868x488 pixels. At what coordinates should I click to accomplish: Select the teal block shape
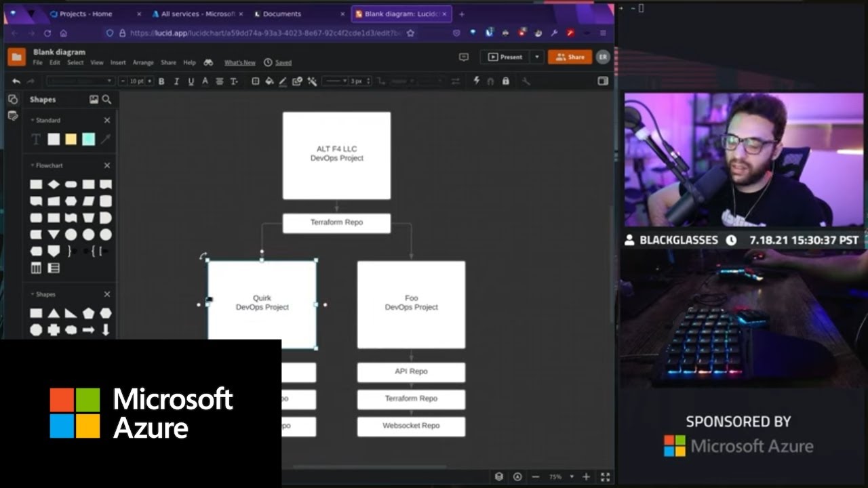89,139
